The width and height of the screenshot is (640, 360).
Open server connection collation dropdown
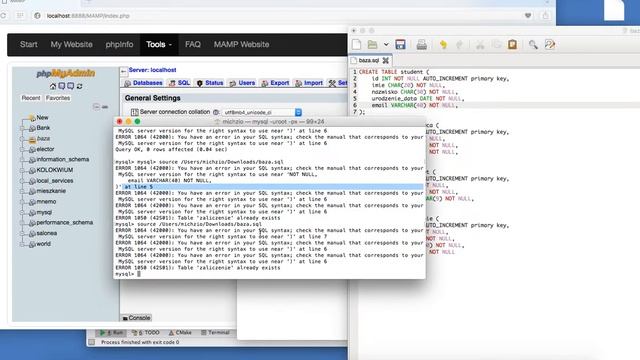pos(262,112)
